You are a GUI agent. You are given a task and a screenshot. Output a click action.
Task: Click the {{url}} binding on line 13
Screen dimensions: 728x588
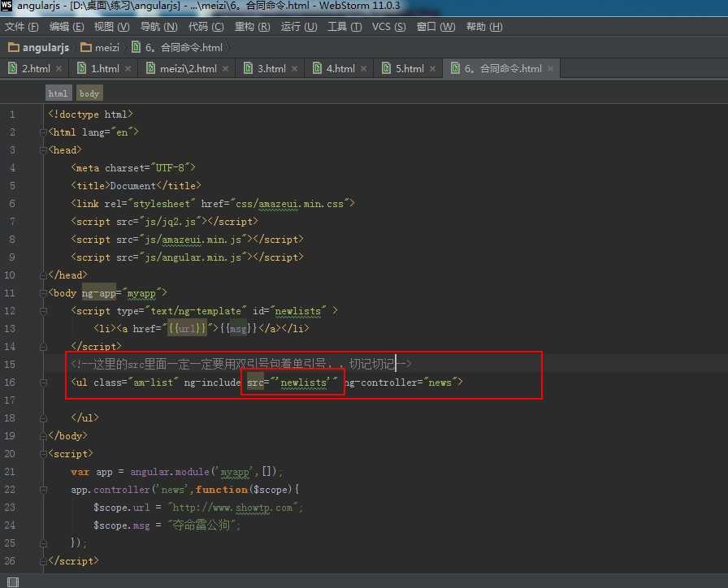pos(187,329)
